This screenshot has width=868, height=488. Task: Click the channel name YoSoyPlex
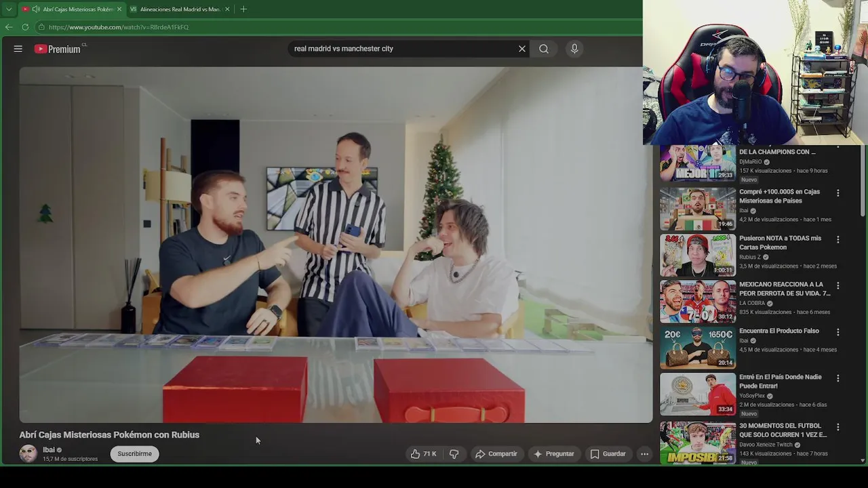(752, 396)
